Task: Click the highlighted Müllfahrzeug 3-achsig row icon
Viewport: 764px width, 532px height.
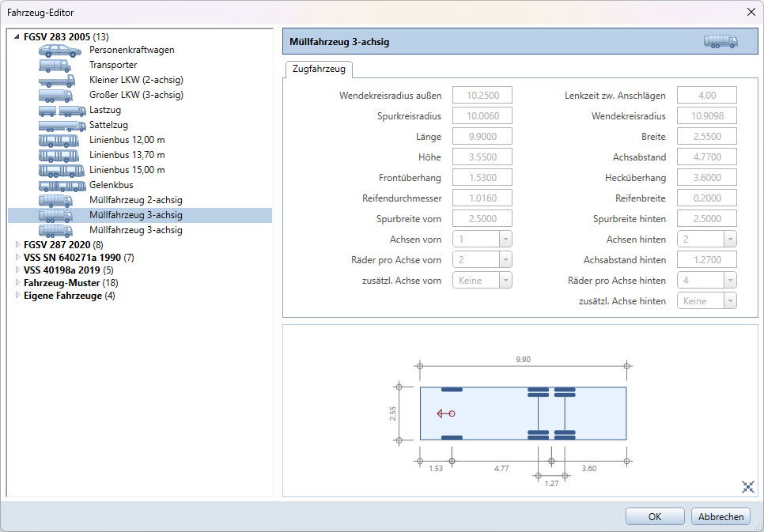Action: (55, 216)
